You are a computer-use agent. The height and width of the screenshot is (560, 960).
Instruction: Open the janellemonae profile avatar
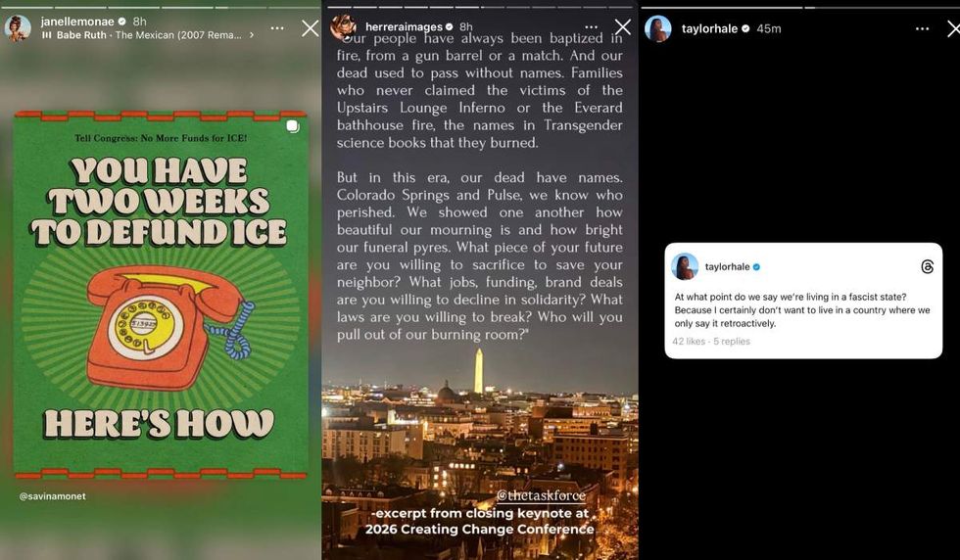[x=18, y=28]
